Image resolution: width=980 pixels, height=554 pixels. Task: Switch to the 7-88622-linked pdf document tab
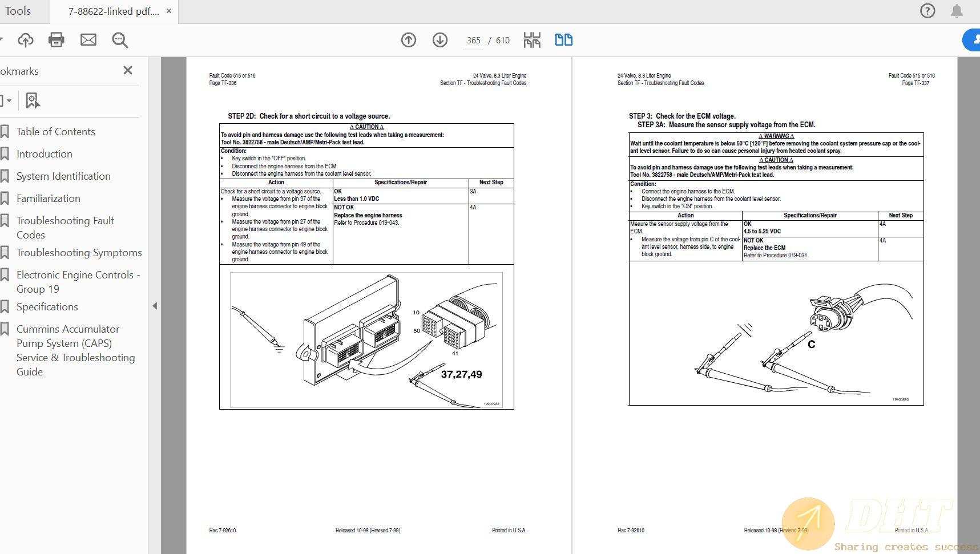[x=114, y=11]
